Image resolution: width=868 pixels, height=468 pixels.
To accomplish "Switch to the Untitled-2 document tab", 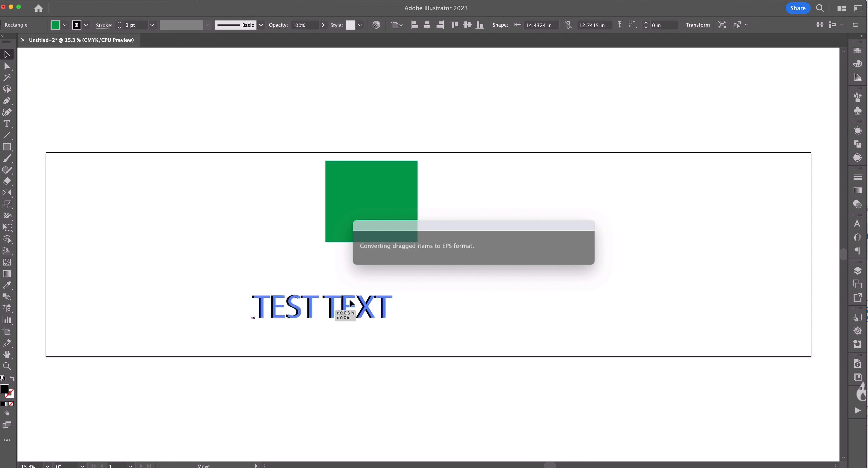I will coord(81,40).
